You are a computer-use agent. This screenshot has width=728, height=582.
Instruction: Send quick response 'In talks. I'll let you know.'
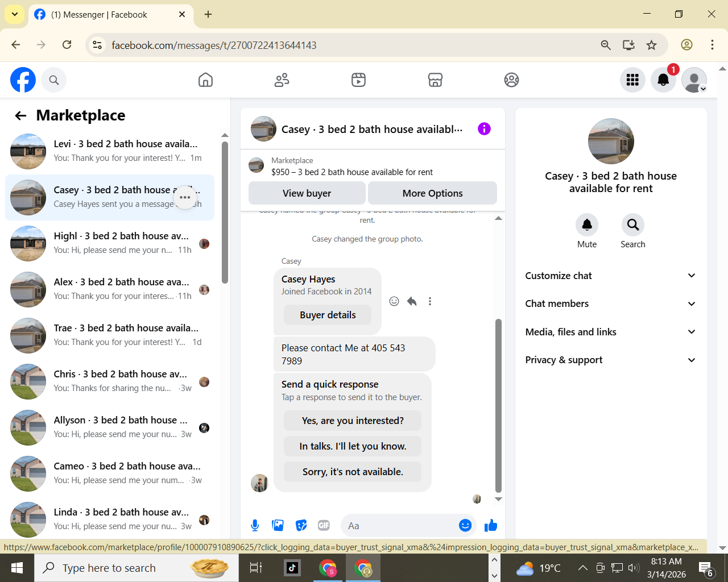point(353,446)
